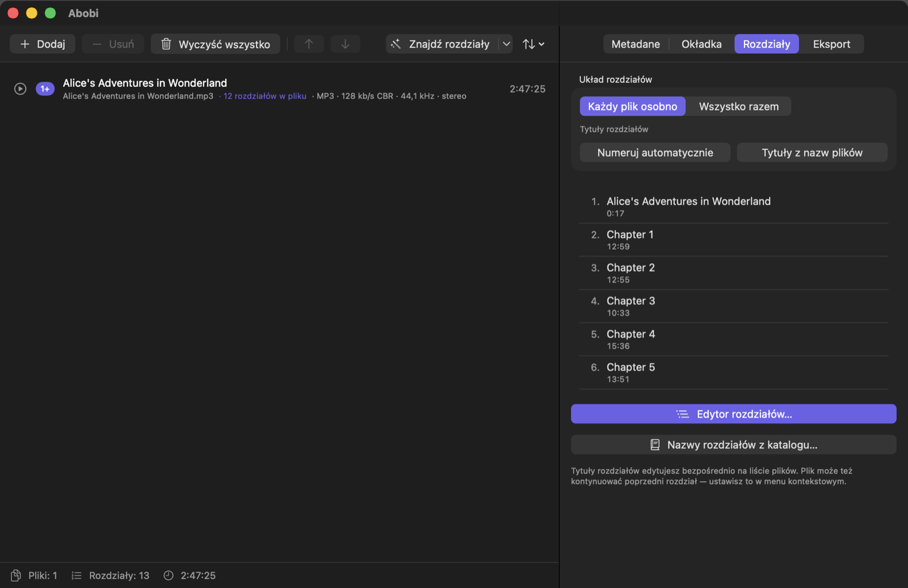The width and height of the screenshot is (908, 588).
Task: Click the trash icon in Wyczyść wszystko
Action: tap(166, 44)
